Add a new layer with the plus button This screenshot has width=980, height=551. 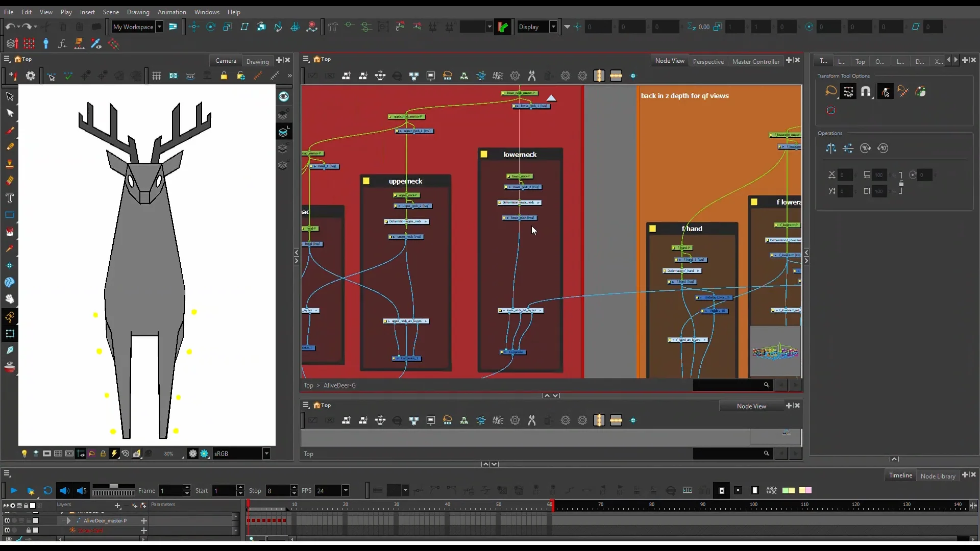117,505
